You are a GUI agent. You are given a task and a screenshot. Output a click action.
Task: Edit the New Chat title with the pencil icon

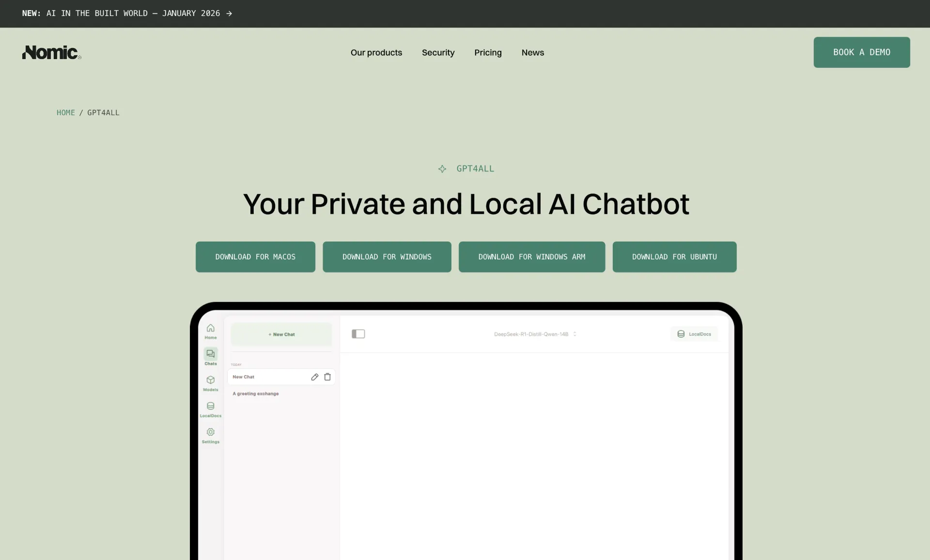315,377
